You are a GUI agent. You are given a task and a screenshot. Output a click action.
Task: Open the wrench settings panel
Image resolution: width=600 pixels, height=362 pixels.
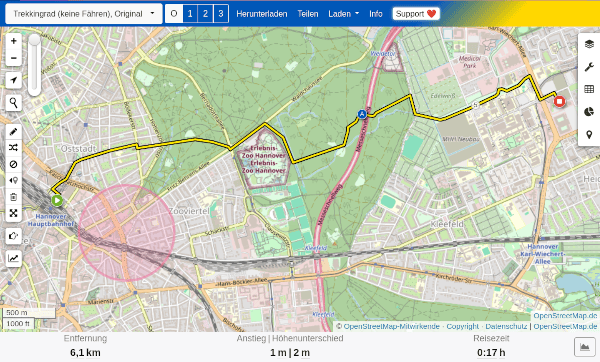[x=589, y=67]
